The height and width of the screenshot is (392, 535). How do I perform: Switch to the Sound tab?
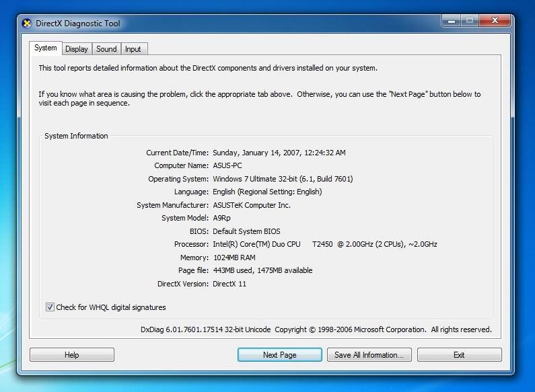click(106, 49)
